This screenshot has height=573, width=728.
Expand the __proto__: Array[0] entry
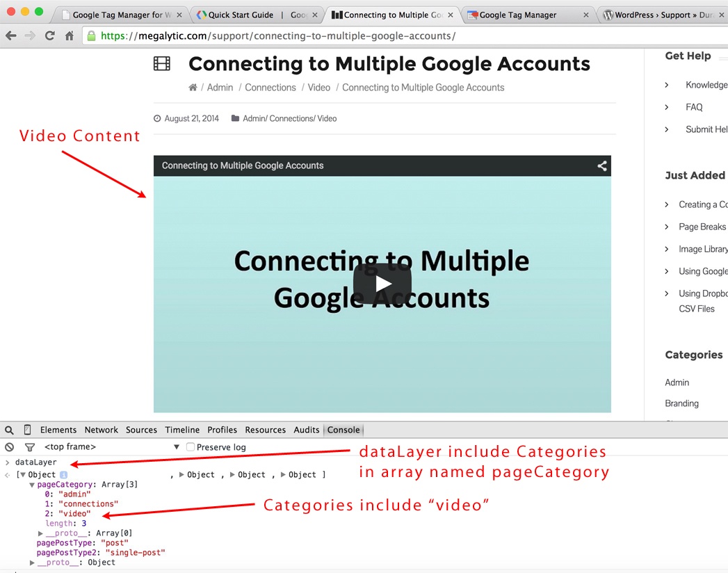[41, 533]
